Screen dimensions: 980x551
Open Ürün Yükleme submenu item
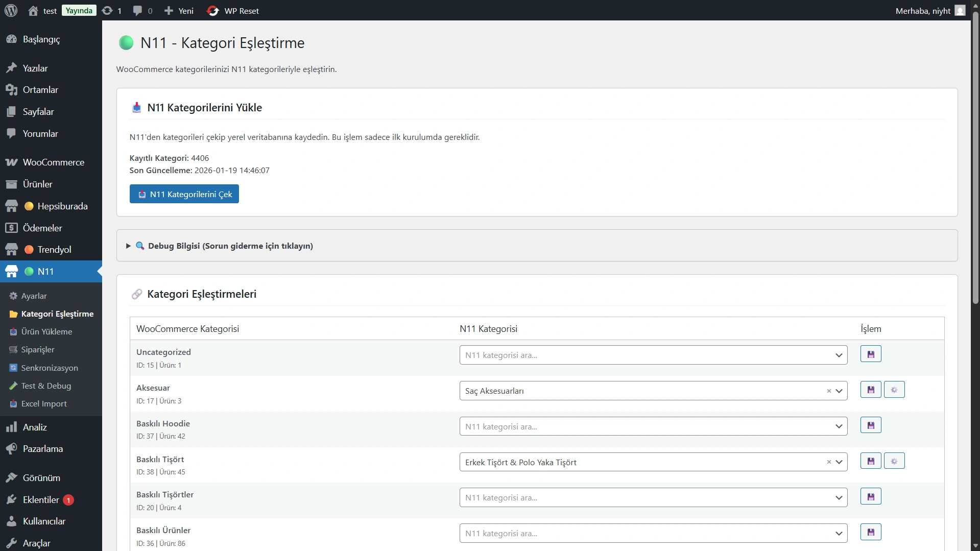(46, 332)
